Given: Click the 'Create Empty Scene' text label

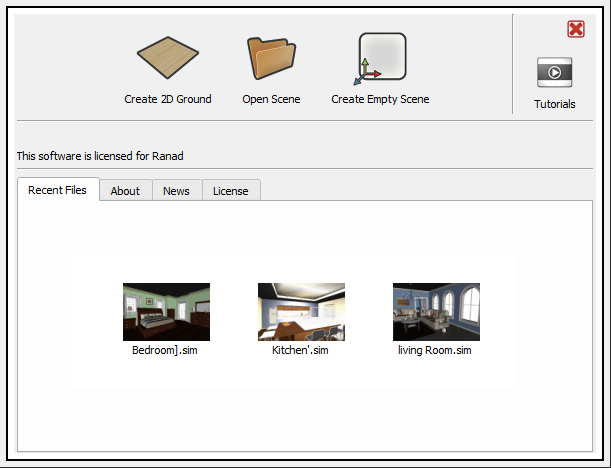Looking at the screenshot, I should 380,99.
